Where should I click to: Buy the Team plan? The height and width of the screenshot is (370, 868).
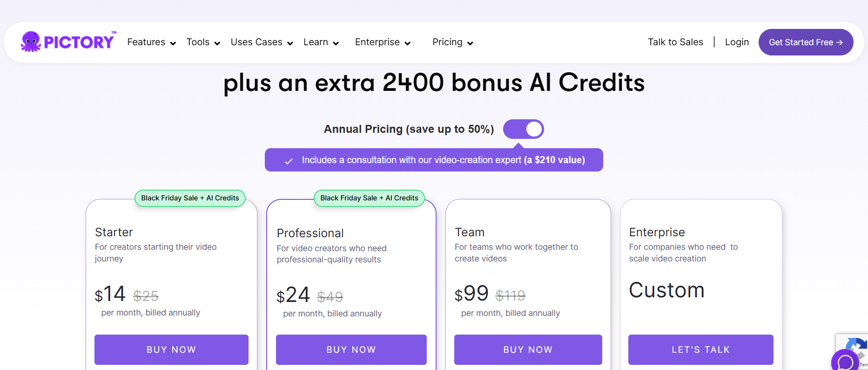tap(528, 349)
